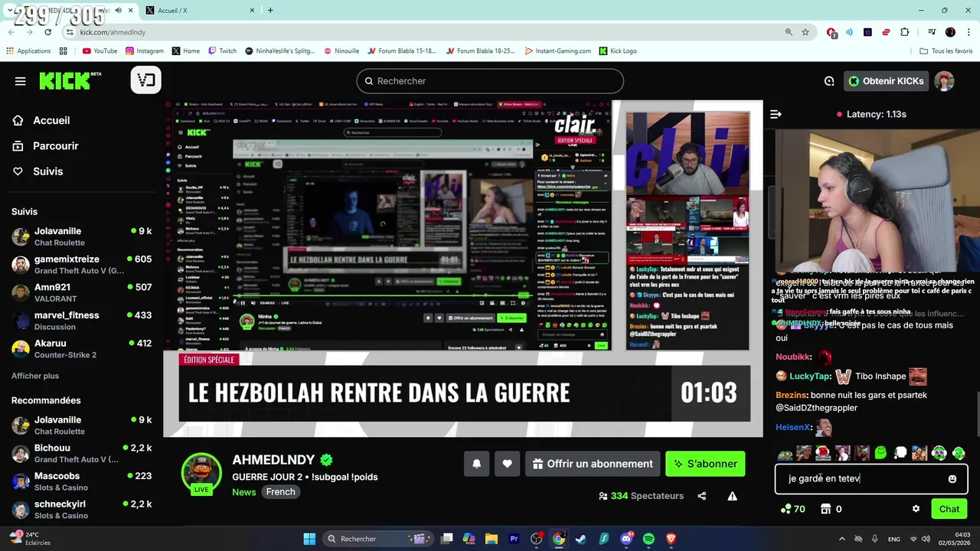Open the emoji picker in the chat input
Image resolution: width=980 pixels, height=551 pixels.
pos(952,479)
